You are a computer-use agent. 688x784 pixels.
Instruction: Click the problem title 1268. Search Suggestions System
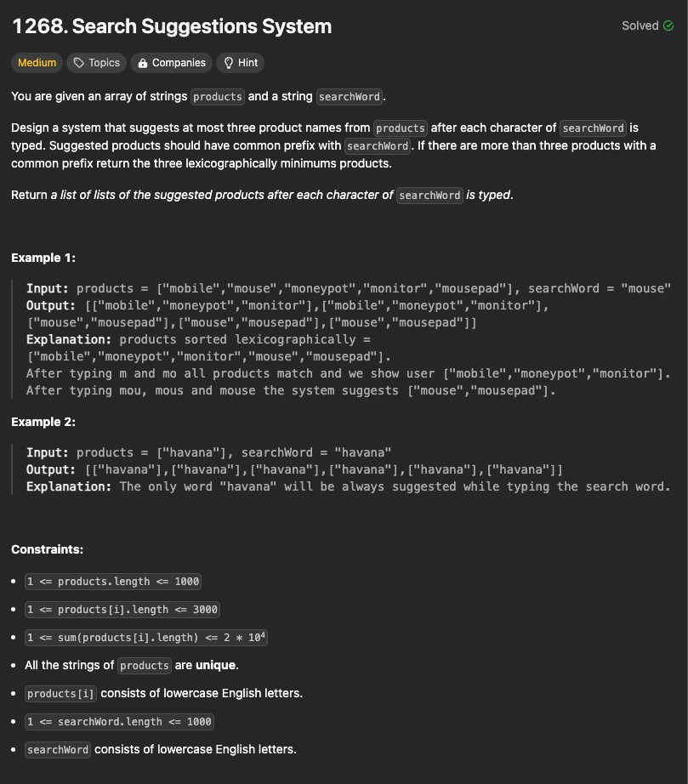pyautogui.click(x=172, y=26)
